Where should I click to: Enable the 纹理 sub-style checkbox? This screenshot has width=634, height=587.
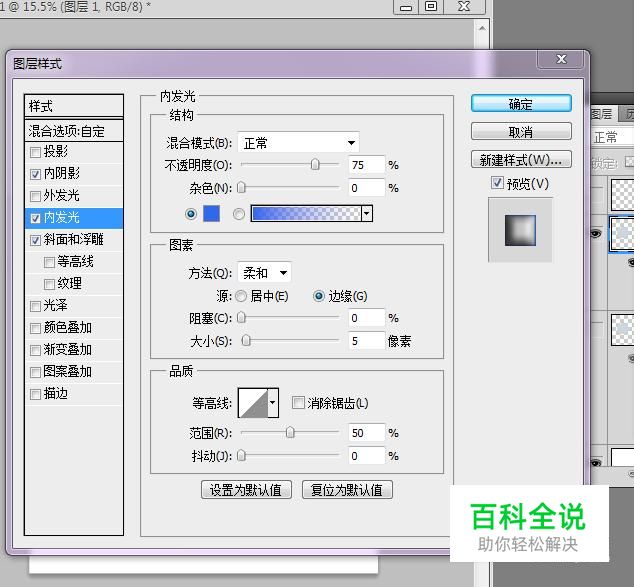click(49, 284)
